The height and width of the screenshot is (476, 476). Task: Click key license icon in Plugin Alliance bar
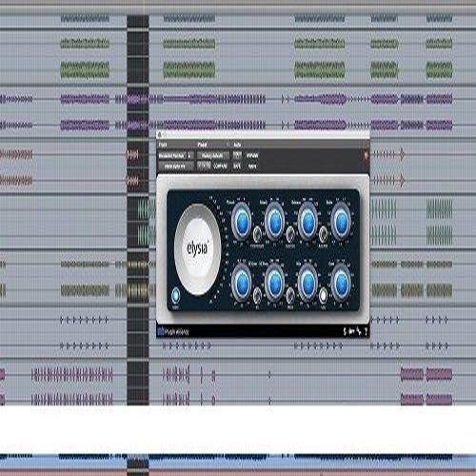point(351,331)
